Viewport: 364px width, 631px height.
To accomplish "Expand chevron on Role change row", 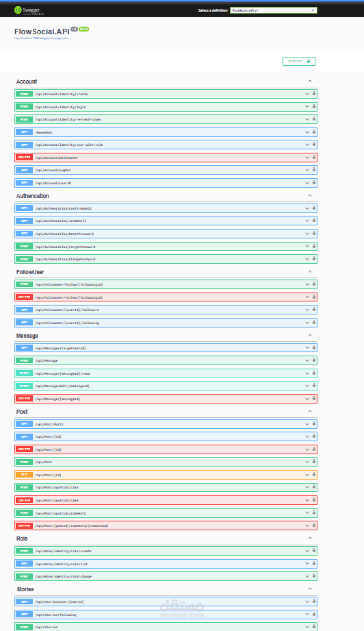I will pos(307,576).
